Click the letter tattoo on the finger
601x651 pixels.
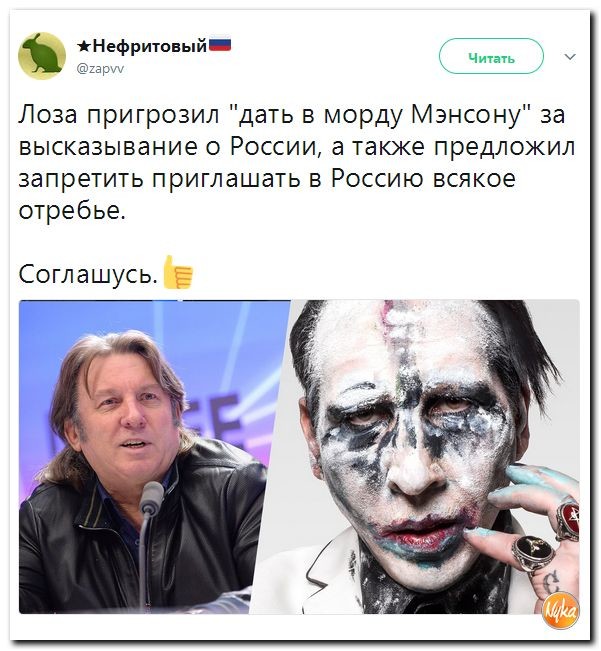pos(551,581)
